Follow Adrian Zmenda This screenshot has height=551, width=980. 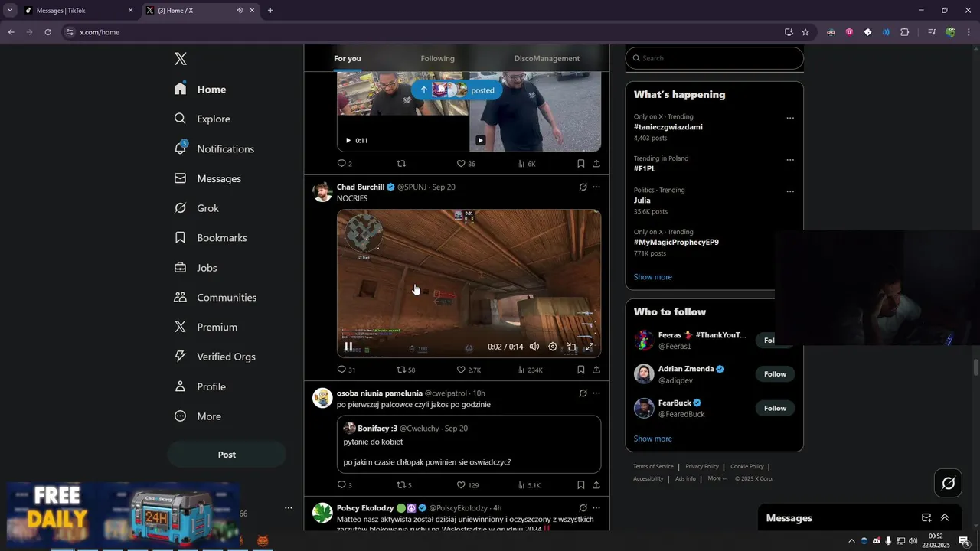(775, 374)
